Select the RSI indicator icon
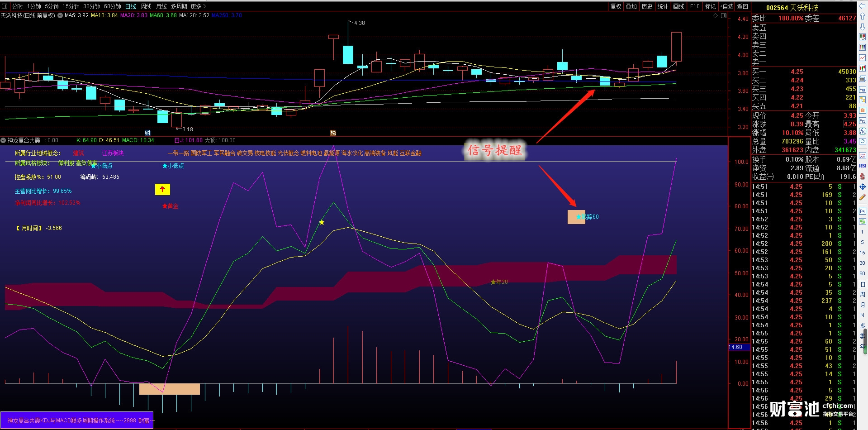The image size is (868, 430). [x=862, y=166]
